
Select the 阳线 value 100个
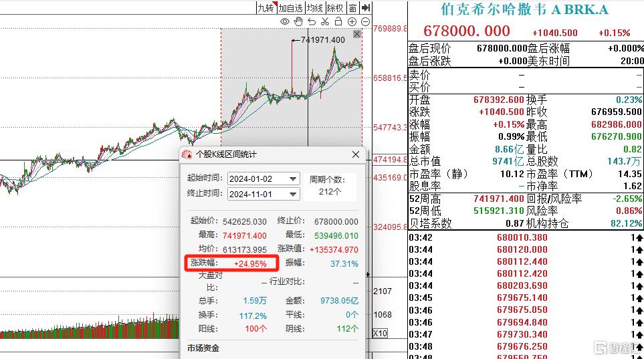pos(256,329)
